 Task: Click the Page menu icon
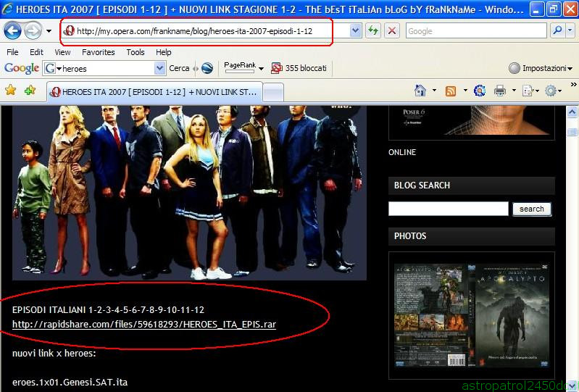pos(530,91)
